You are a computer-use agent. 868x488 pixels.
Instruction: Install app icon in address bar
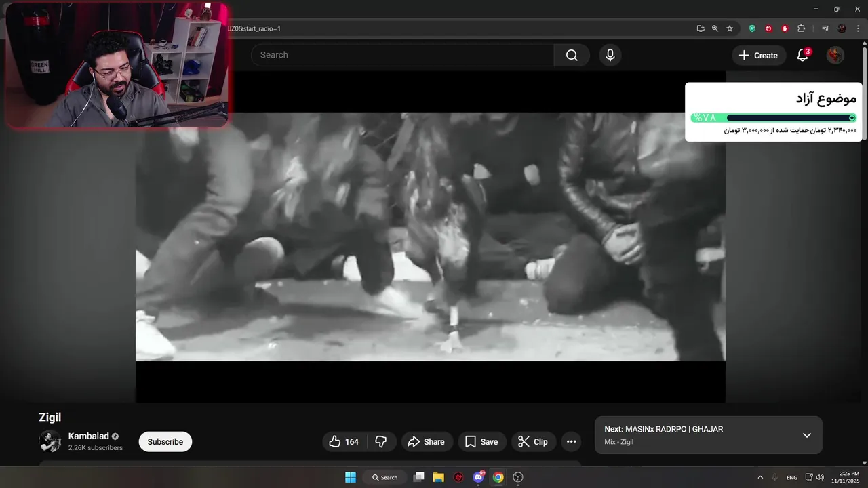click(701, 28)
